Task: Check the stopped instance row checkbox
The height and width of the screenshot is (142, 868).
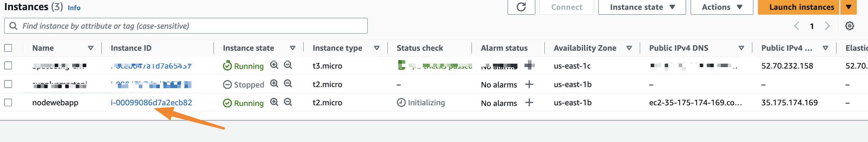Action: 8,84
